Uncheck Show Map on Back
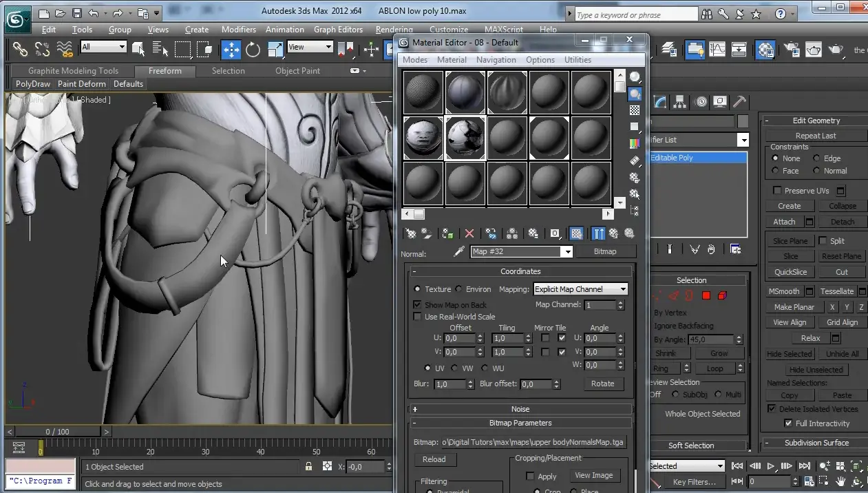Viewport: 868px width, 493px height. [417, 304]
